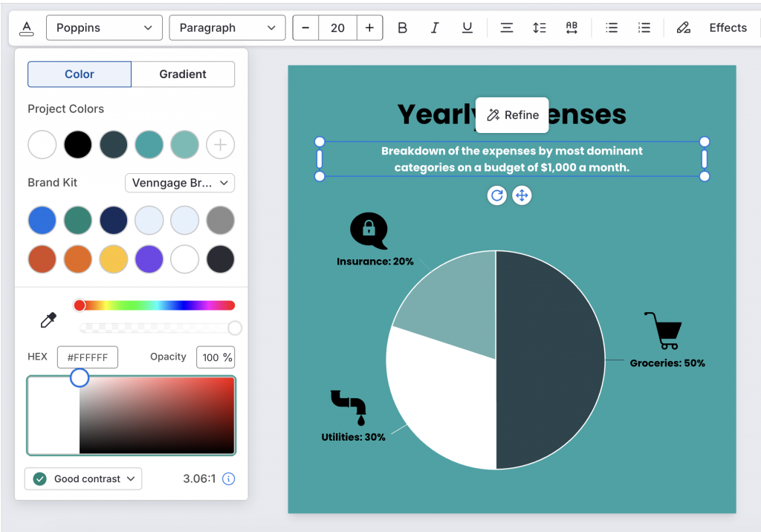
Task: Select the black project color
Action: 77,145
